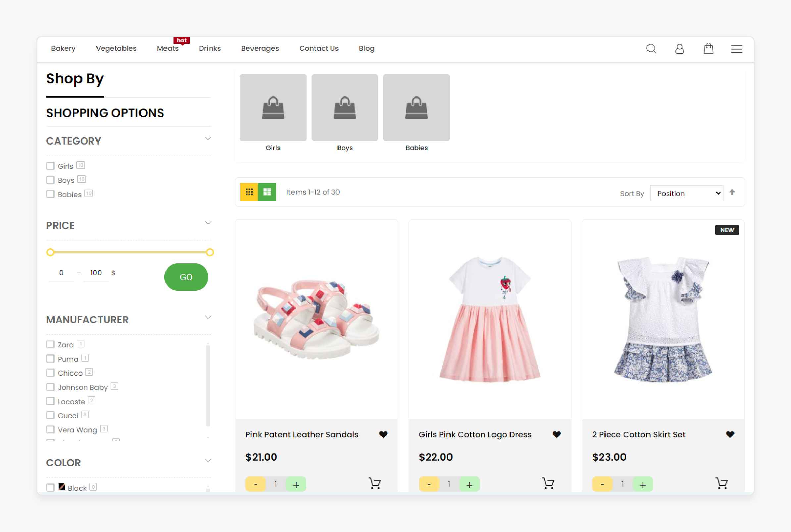The image size is (791, 532).
Task: Click the minimum price input field
Action: tap(62, 273)
